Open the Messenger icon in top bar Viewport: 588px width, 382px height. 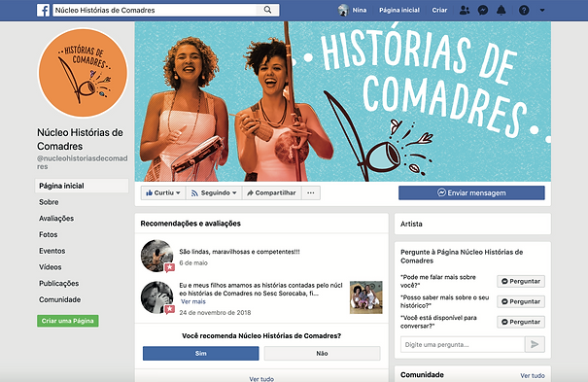pos(483,10)
